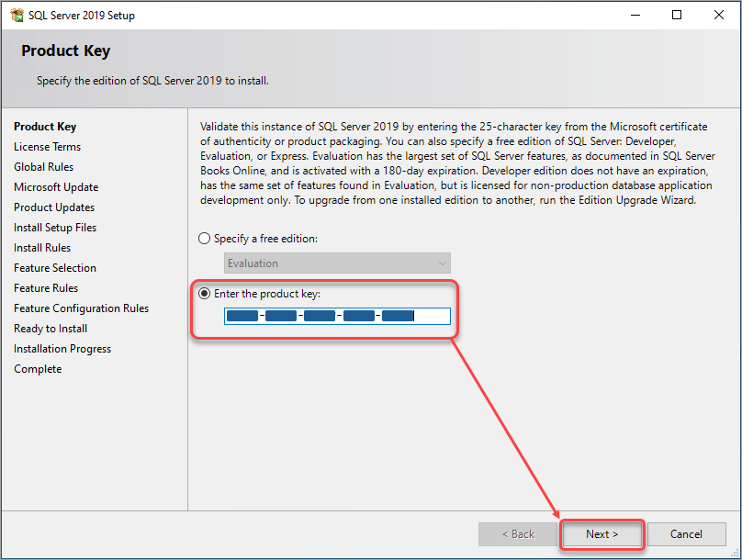Click the Install Rules step

pyautogui.click(x=42, y=248)
